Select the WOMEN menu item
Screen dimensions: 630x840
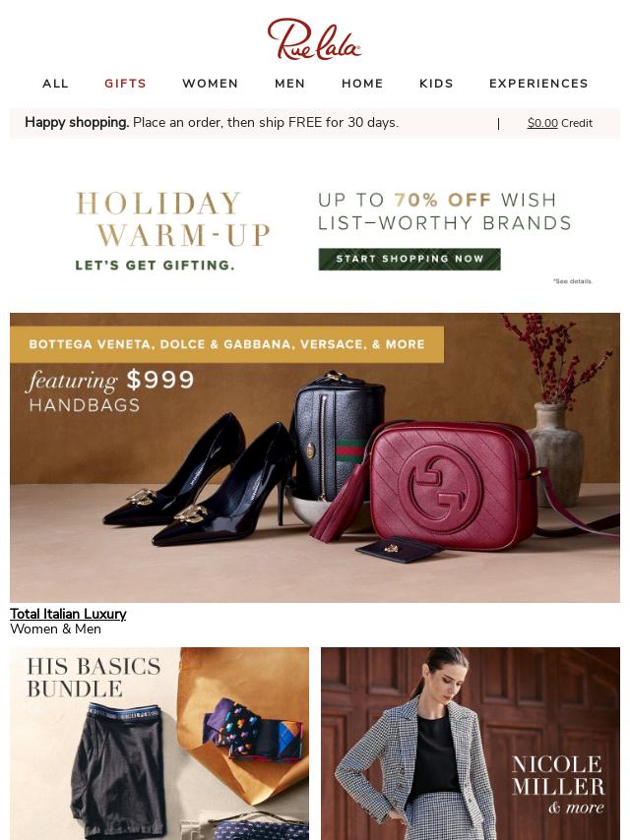click(211, 84)
